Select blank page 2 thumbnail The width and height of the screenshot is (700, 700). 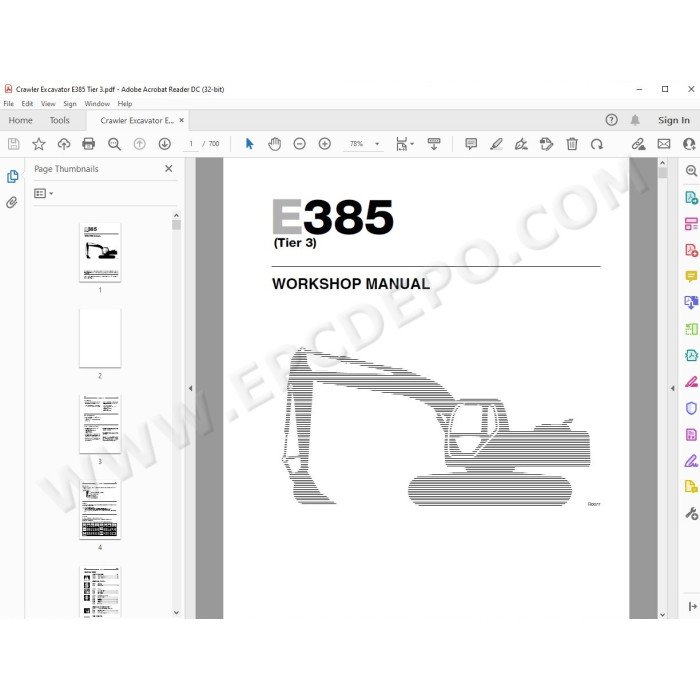click(100, 338)
